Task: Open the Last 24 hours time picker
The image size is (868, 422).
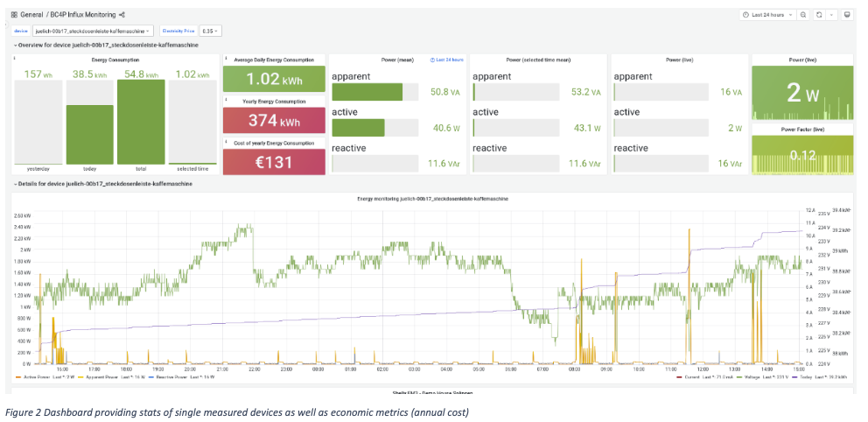Action: click(767, 15)
